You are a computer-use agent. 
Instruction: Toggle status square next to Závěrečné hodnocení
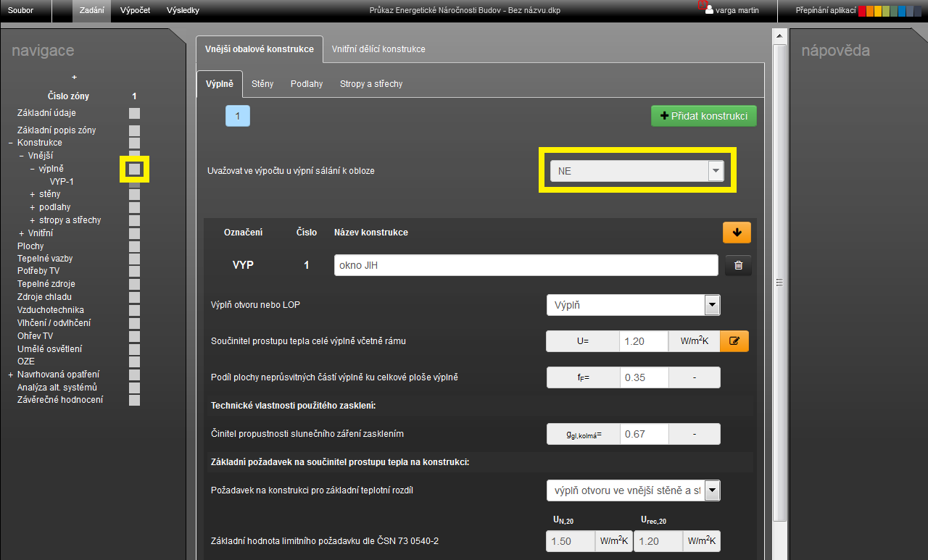(x=134, y=400)
